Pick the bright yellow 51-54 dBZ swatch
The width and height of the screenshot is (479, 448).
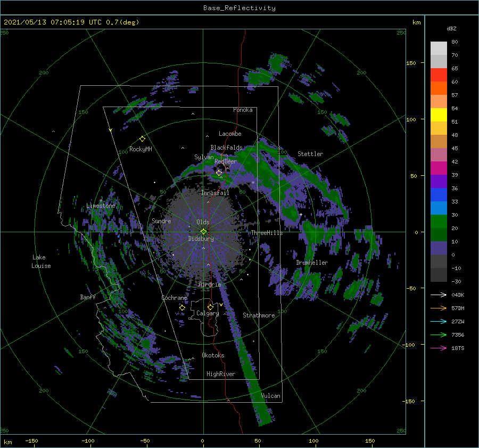point(439,115)
